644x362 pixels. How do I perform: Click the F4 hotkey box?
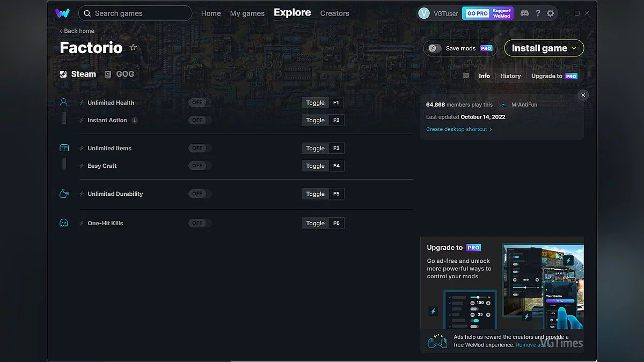point(336,166)
